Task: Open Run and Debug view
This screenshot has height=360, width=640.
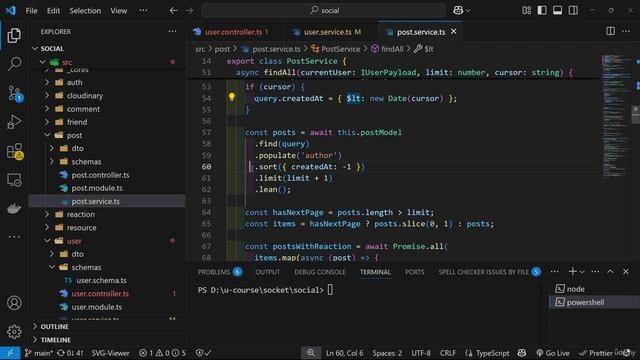Action: (14, 122)
